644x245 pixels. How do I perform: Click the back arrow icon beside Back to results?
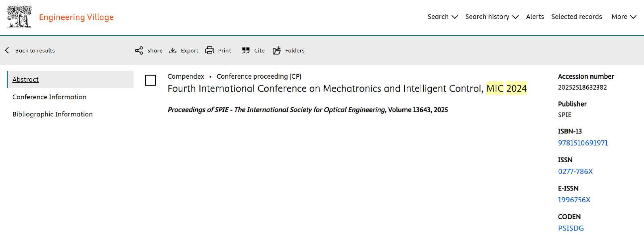click(x=7, y=50)
